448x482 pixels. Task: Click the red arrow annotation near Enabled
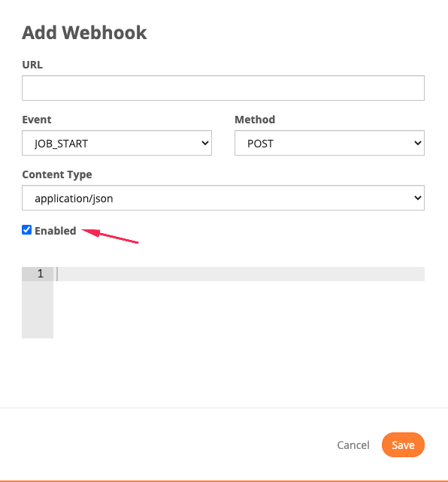[x=110, y=236]
